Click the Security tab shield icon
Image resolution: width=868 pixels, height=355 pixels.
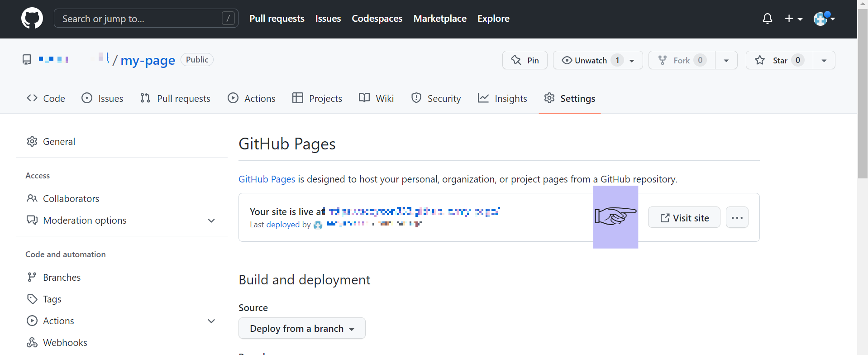[x=416, y=98]
